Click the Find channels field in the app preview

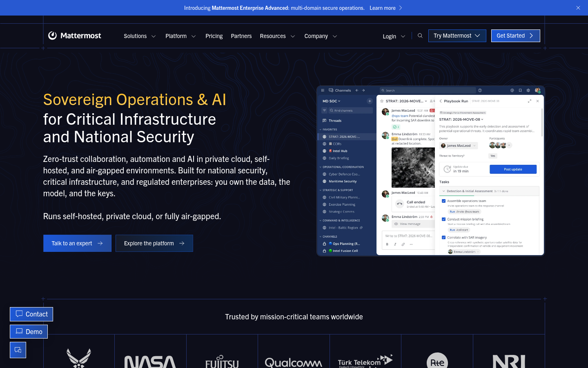pos(350,110)
